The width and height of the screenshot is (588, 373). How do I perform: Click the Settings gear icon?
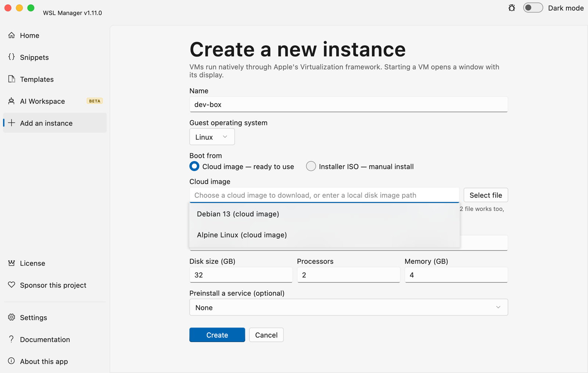[11, 317]
